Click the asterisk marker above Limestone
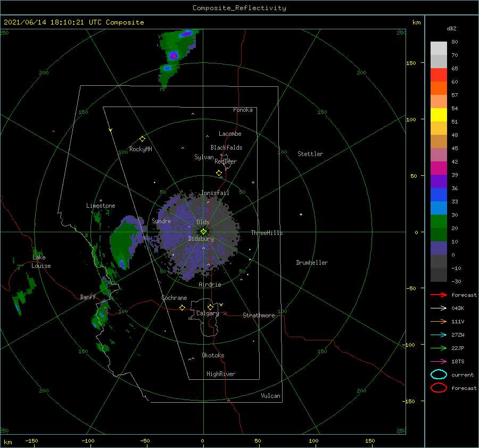479x448 pixels. [101, 201]
